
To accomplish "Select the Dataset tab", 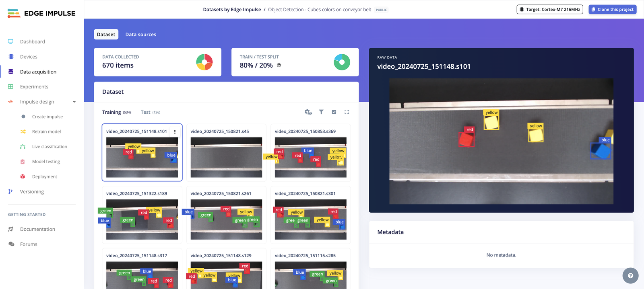I will click(106, 35).
